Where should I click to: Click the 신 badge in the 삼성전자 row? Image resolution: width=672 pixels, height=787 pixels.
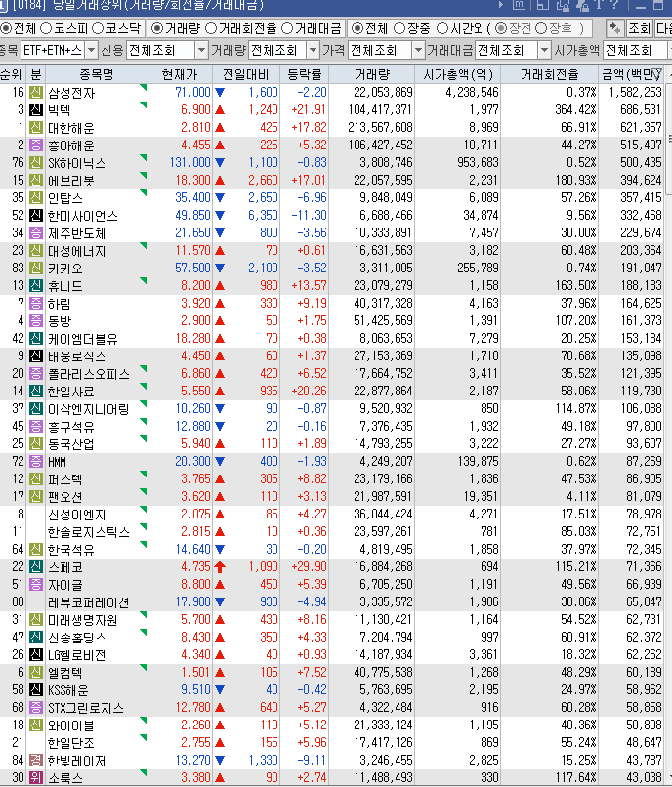pyautogui.click(x=36, y=93)
